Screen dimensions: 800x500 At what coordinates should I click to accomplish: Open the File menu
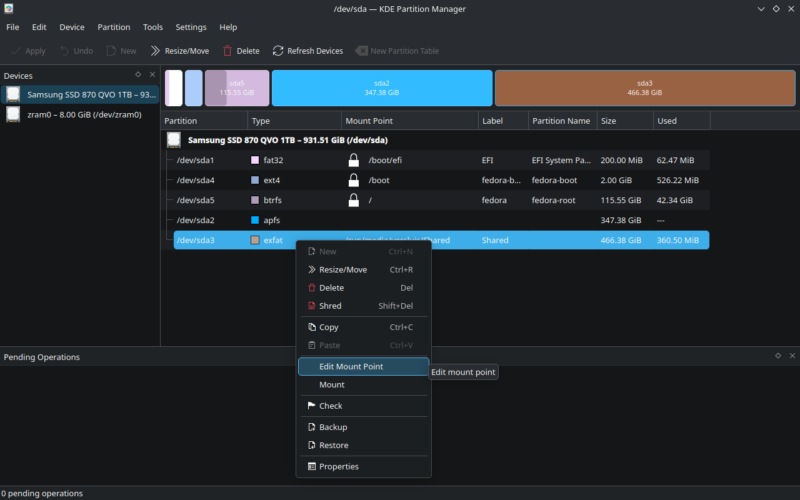pos(13,27)
